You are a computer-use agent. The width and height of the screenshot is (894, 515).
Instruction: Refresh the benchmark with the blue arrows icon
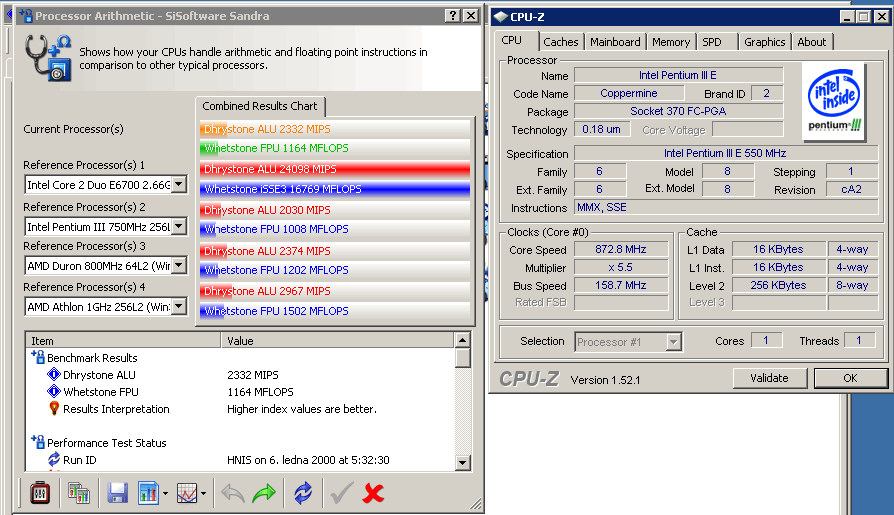tap(302, 492)
